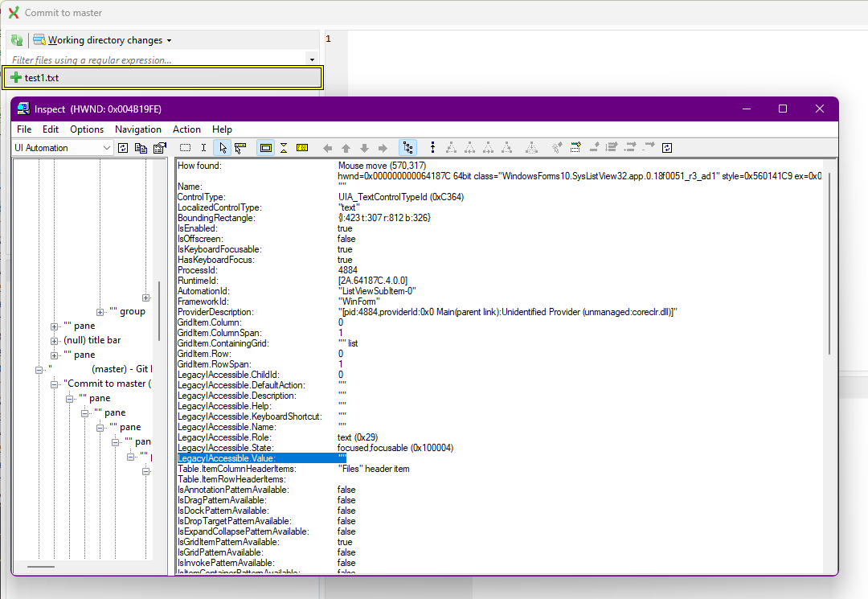Image resolution: width=868 pixels, height=599 pixels.
Task: Click the green plus icon beside test1.txt
Action: 16,77
